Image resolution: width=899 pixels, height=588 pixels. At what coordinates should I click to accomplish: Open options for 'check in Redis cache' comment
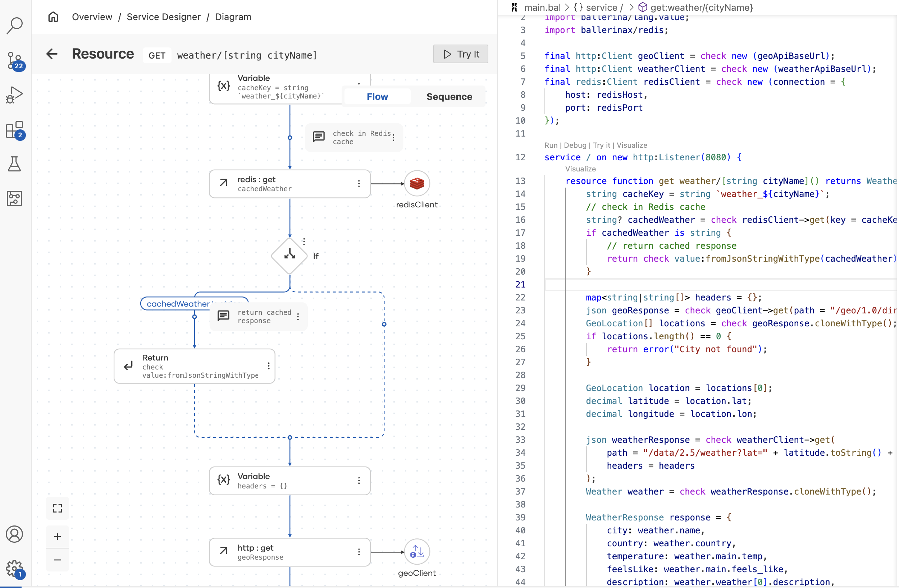pos(393,137)
